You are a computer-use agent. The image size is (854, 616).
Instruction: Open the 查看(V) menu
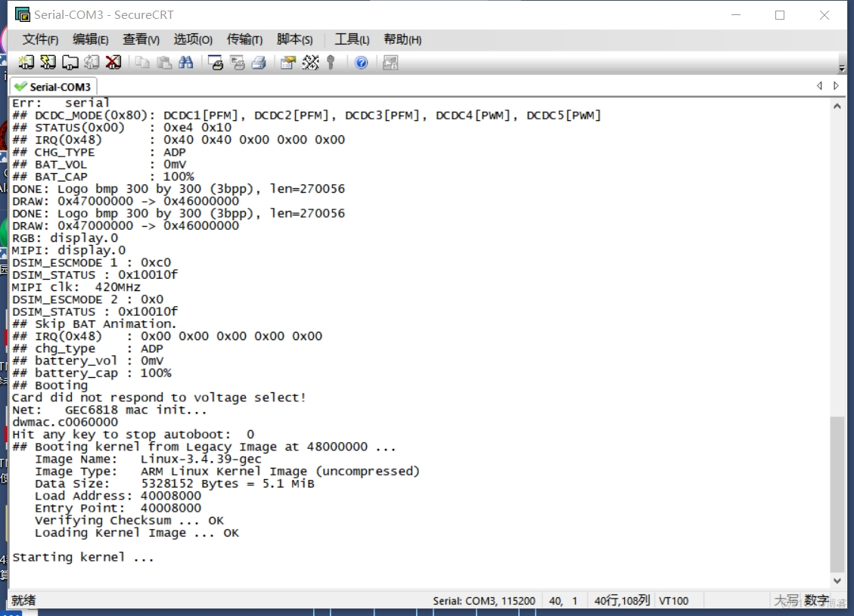click(141, 39)
